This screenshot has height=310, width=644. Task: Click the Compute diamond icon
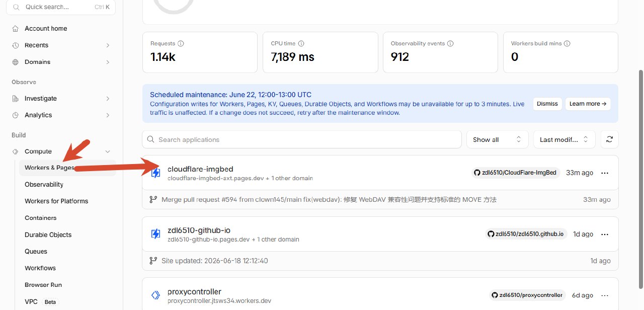coord(16,151)
